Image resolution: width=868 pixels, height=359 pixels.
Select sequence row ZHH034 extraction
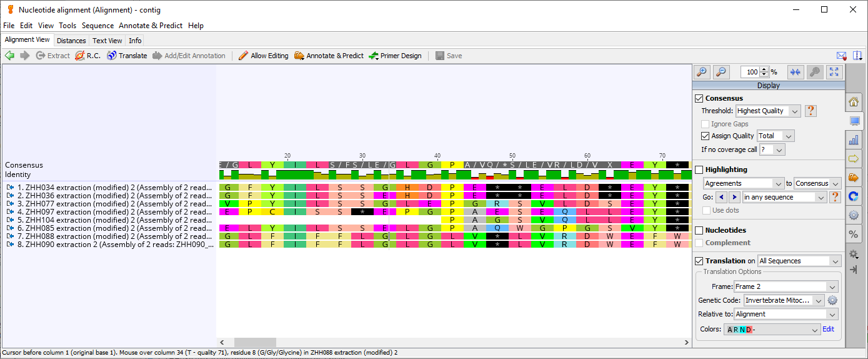pos(110,187)
